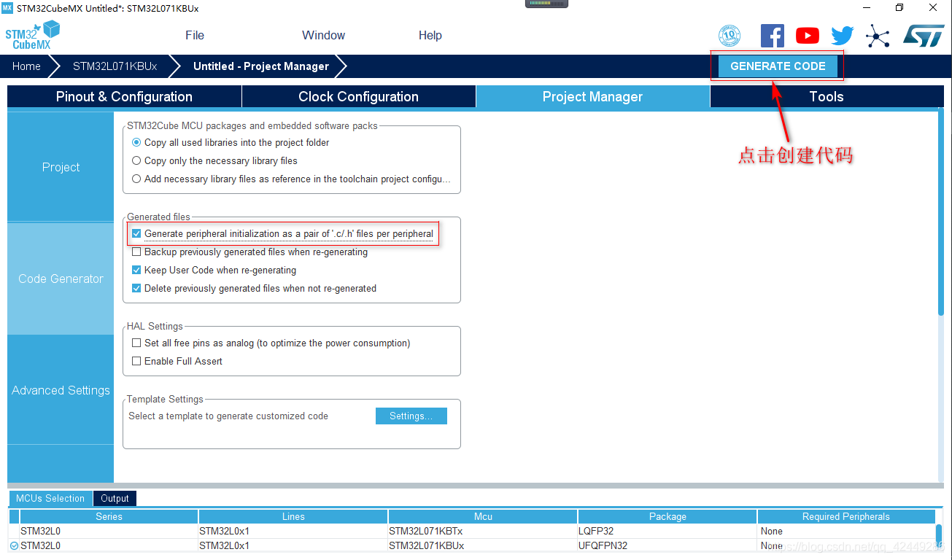
Task: Click the MX app icon in title bar
Action: coord(7,8)
